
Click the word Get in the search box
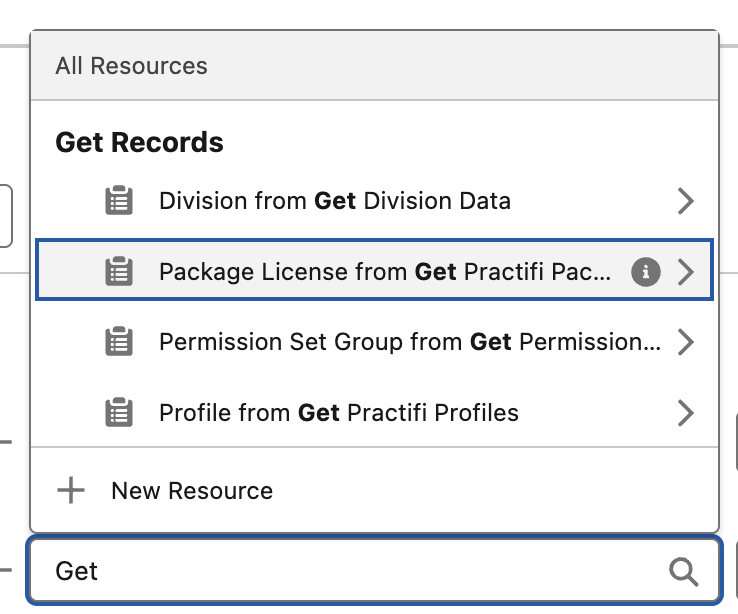(77, 571)
